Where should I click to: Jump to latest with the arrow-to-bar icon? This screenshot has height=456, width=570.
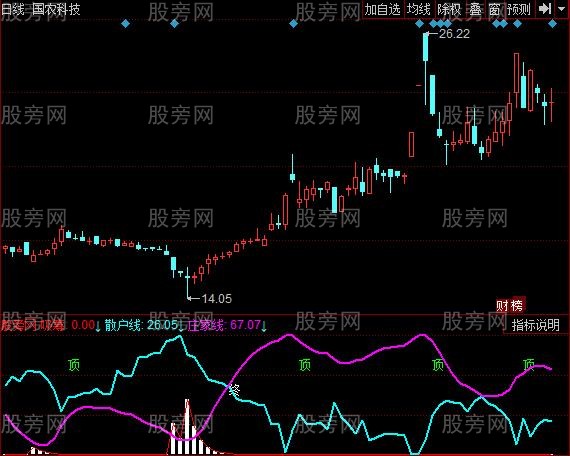click(545, 9)
